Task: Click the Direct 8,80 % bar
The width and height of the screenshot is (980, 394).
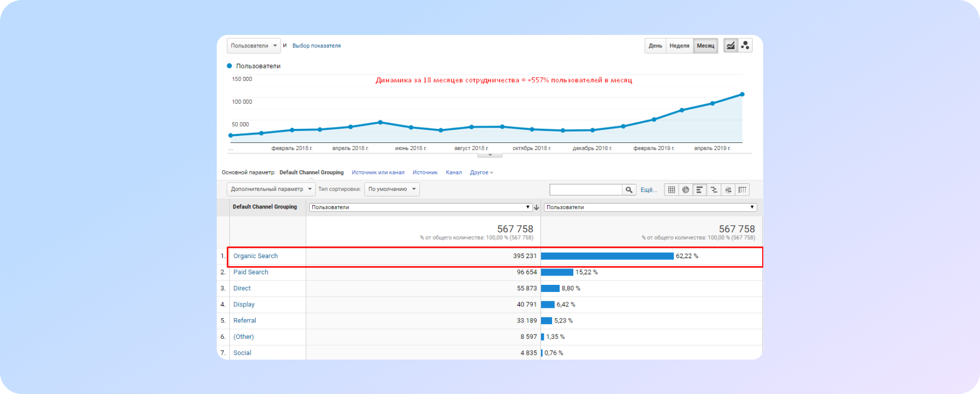Action: (x=550, y=288)
